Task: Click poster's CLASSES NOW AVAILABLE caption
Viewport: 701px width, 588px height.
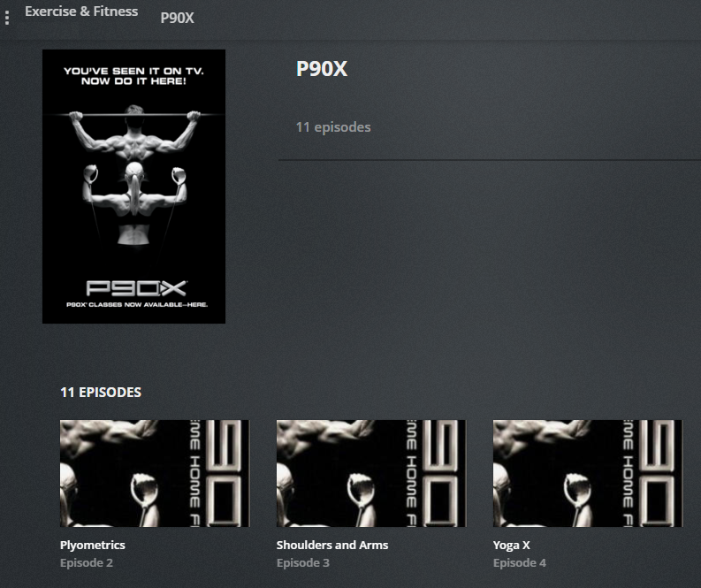Action: [x=137, y=304]
